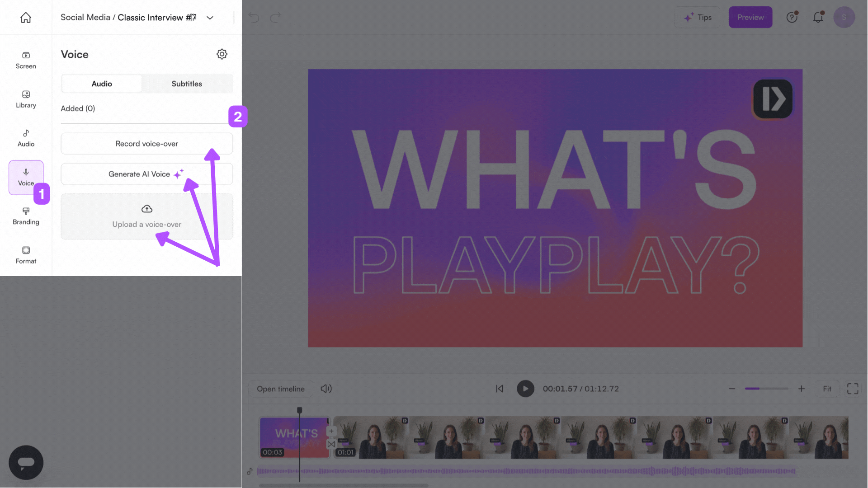Switch to the Subtitles tab
Viewport: 868px width, 488px height.
click(x=187, y=84)
